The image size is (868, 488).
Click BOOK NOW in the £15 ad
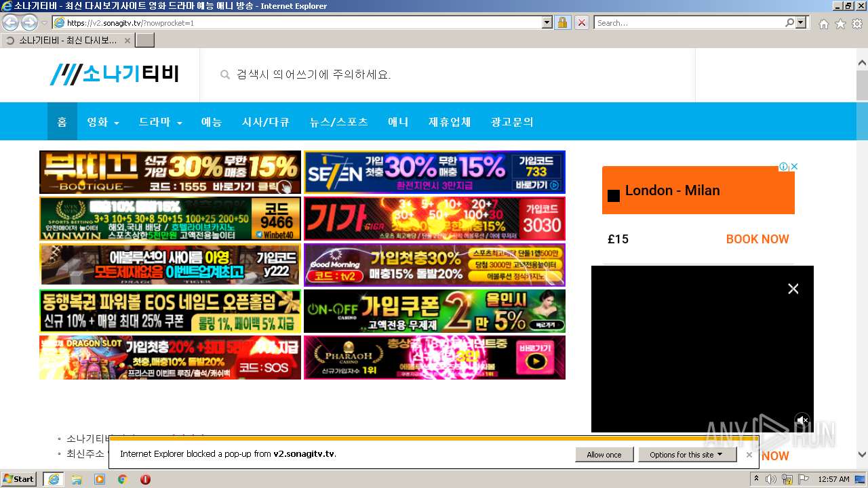coord(757,239)
